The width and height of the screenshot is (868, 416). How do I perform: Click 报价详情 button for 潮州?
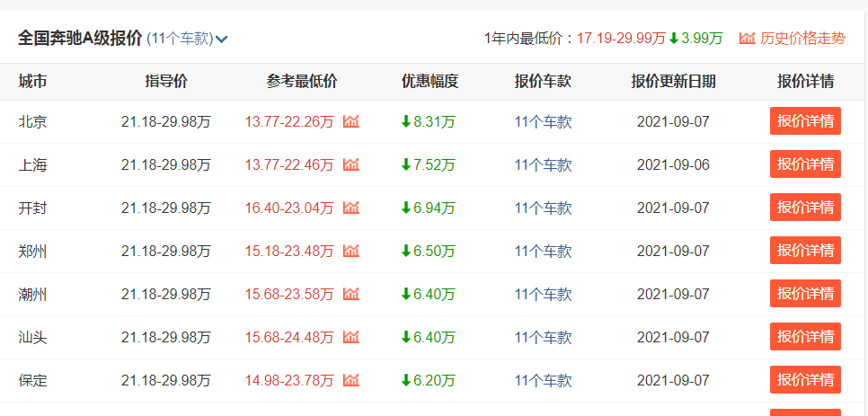pyautogui.click(x=805, y=294)
